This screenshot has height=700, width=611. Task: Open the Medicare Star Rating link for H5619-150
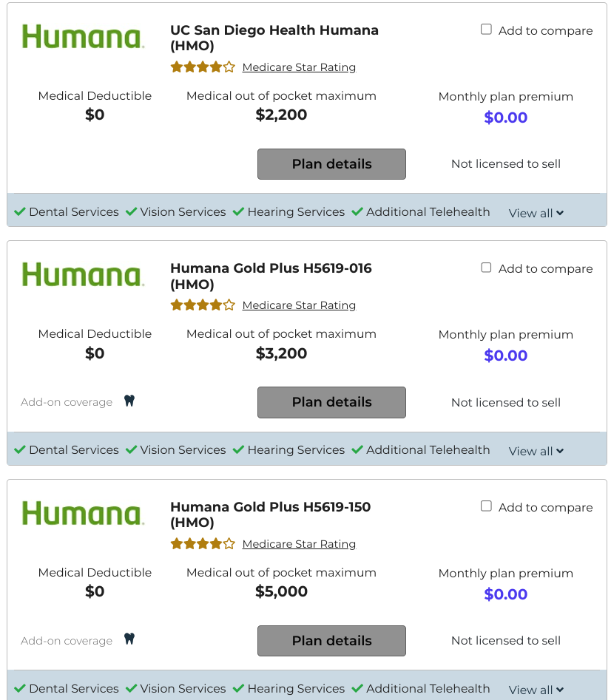(299, 544)
